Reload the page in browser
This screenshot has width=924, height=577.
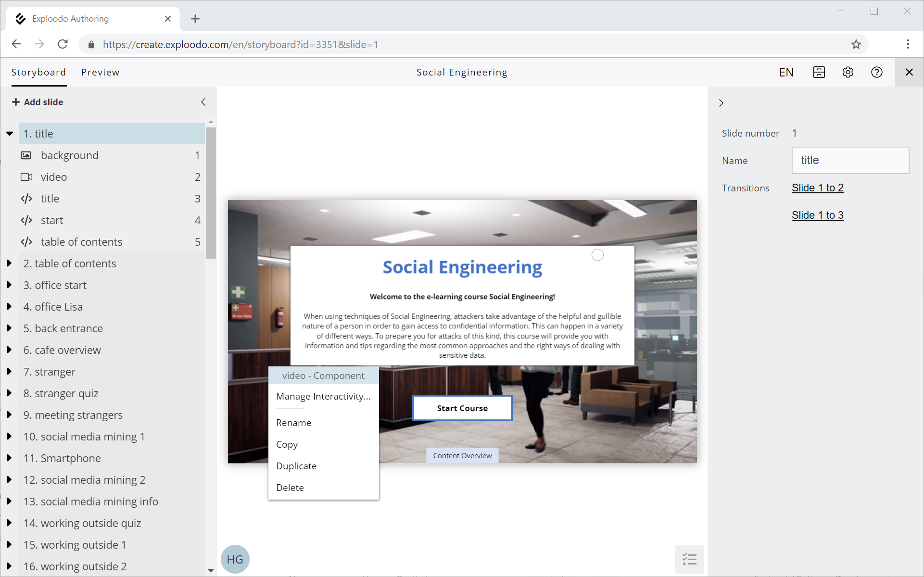[63, 44]
